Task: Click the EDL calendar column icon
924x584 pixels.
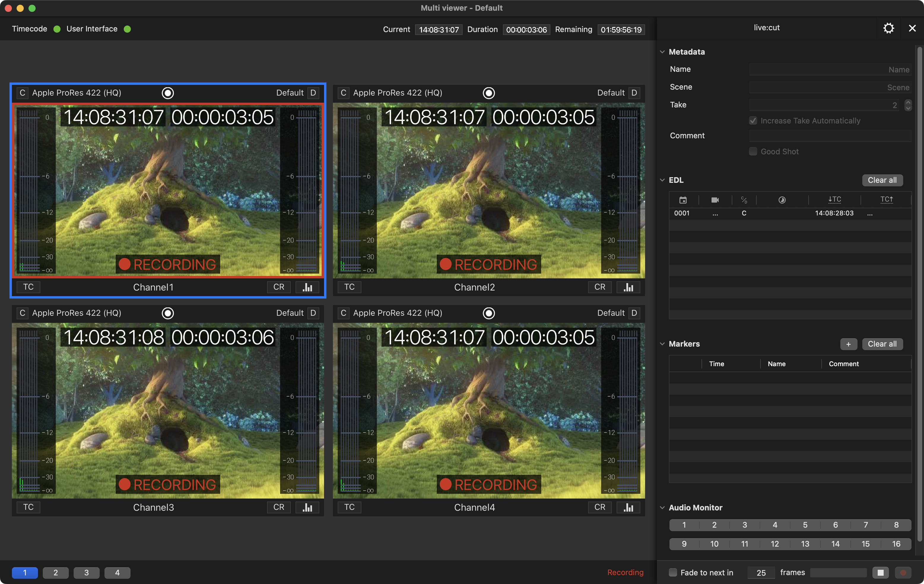Action: click(x=683, y=199)
